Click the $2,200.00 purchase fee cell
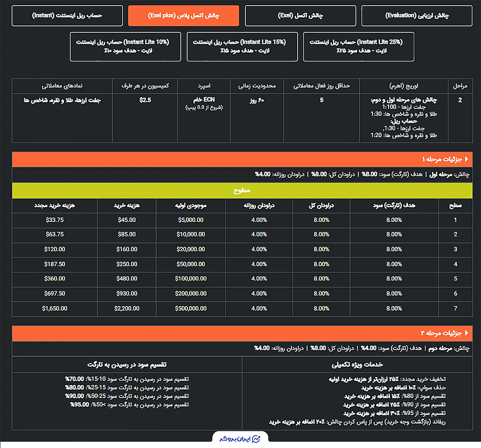The height and width of the screenshot is (448, 481). coord(127,309)
